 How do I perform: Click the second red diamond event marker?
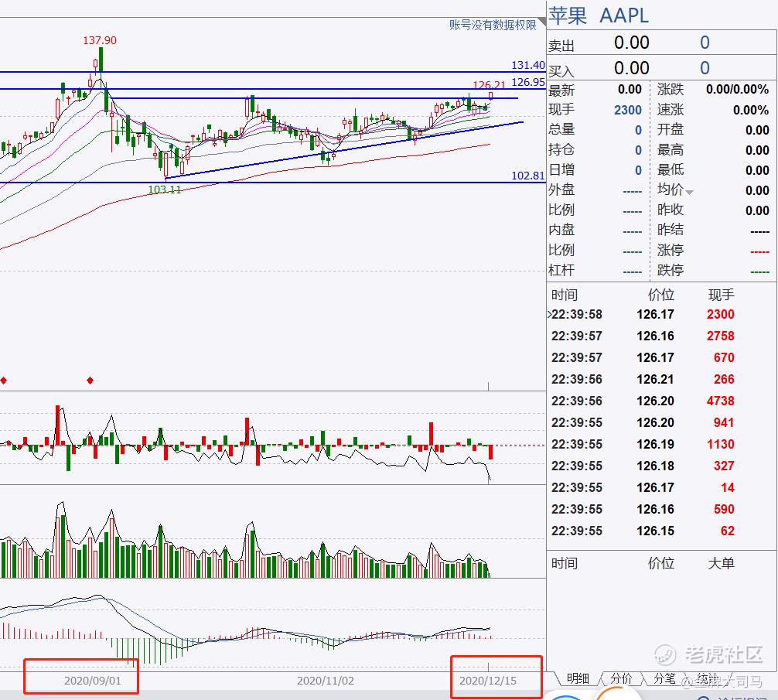tap(90, 380)
